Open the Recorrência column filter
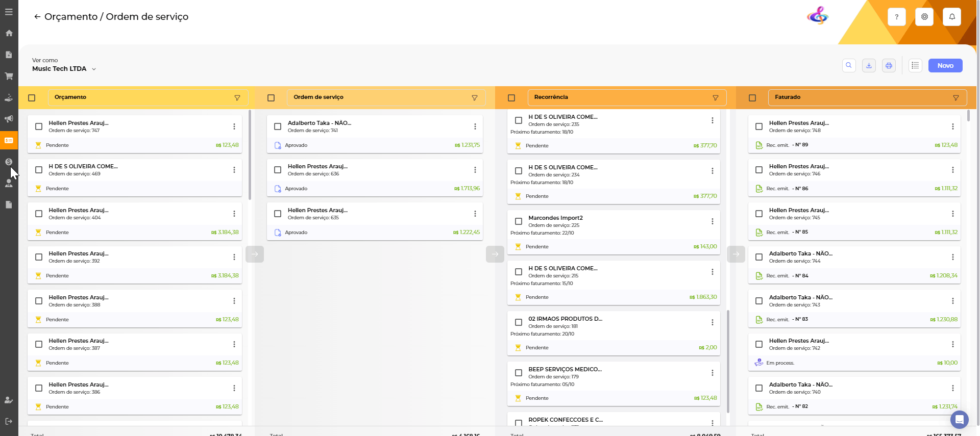Screen dimensions: 980x436 tap(715, 97)
